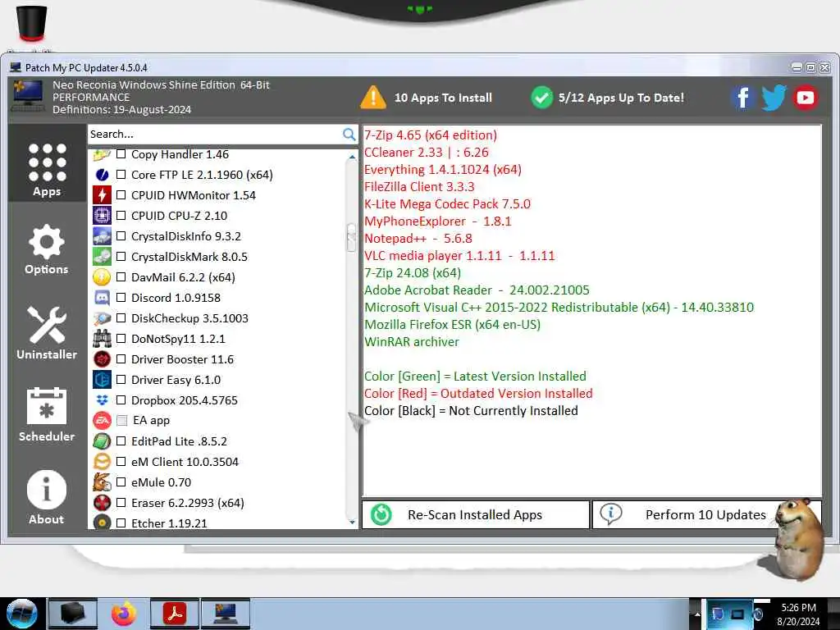This screenshot has height=630, width=840.
Task: Check the eM Client 10.0.3504 checkbox
Action: click(x=121, y=461)
